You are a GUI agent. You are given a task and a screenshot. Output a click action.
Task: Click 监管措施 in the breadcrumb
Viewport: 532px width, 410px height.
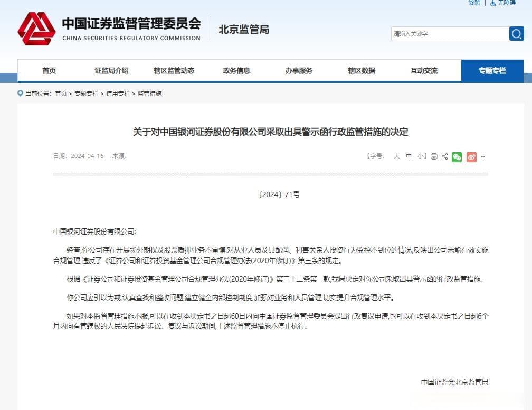150,94
